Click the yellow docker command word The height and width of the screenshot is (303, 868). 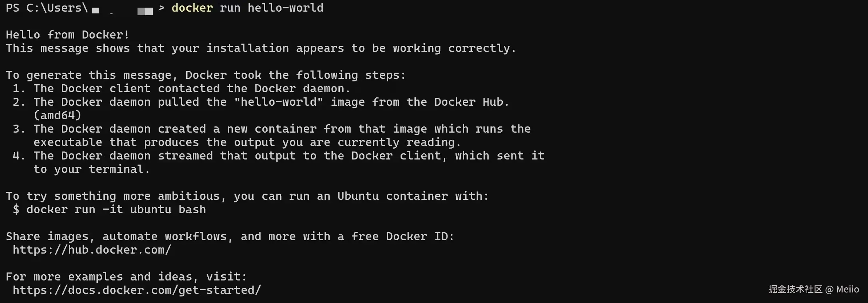coord(192,8)
